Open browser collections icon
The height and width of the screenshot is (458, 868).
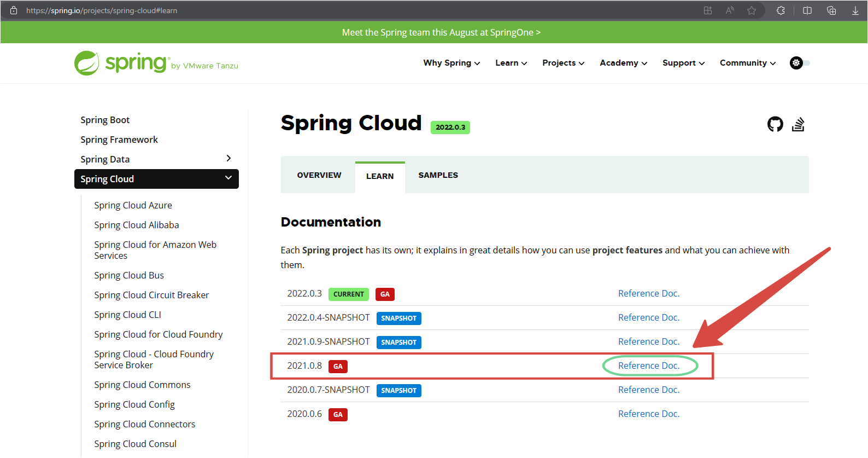pos(831,10)
